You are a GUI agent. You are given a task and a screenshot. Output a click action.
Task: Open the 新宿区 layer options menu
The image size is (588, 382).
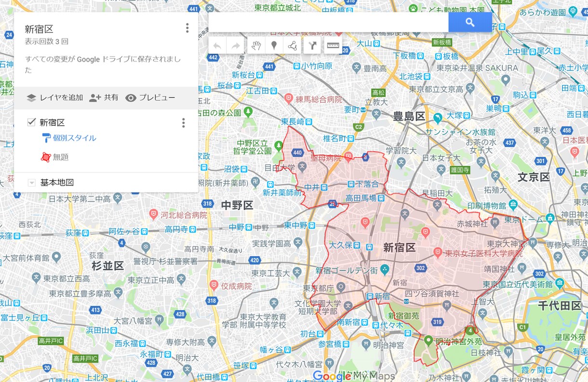[x=183, y=123]
